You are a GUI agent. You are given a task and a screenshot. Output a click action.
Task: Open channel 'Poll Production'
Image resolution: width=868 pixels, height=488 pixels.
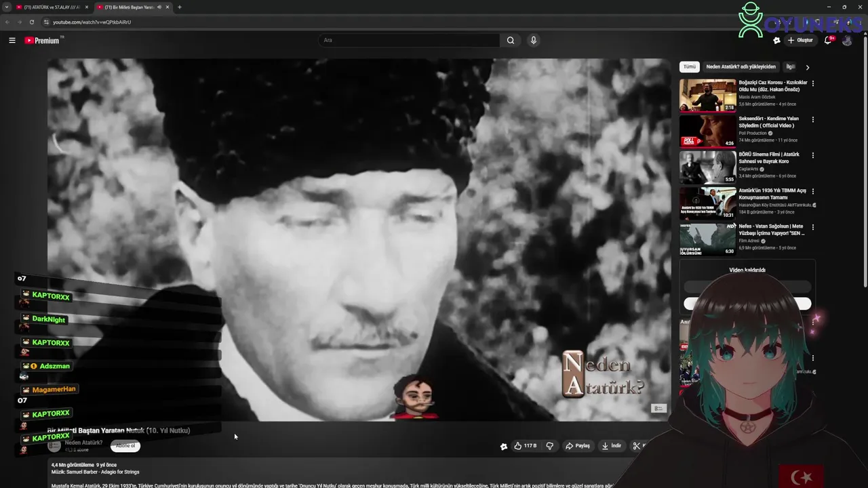(x=753, y=134)
